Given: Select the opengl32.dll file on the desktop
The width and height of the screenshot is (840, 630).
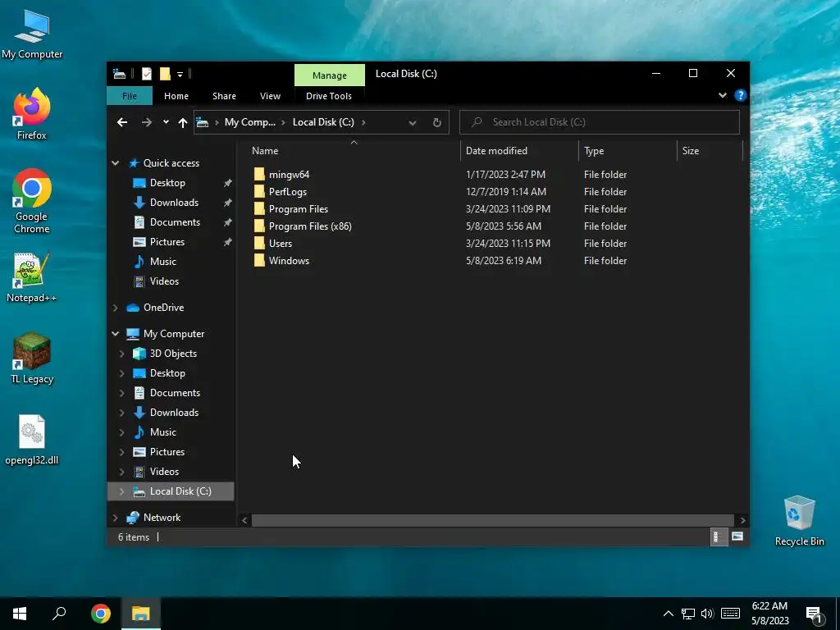Looking at the screenshot, I should 32,440.
